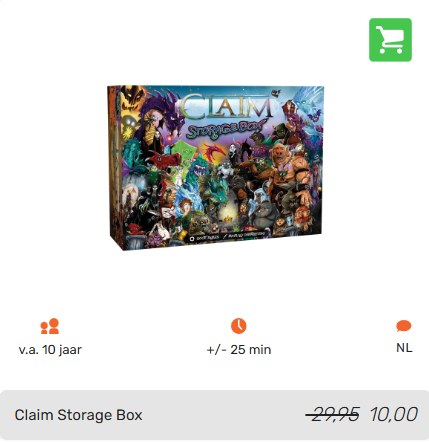Screen dimensions: 429x442
Task: Click the orange speech bubble language icon
Action: point(404,326)
